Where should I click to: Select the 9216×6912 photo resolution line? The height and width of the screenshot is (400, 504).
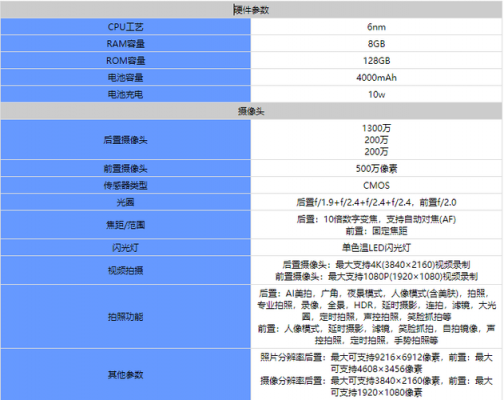tap(376, 357)
